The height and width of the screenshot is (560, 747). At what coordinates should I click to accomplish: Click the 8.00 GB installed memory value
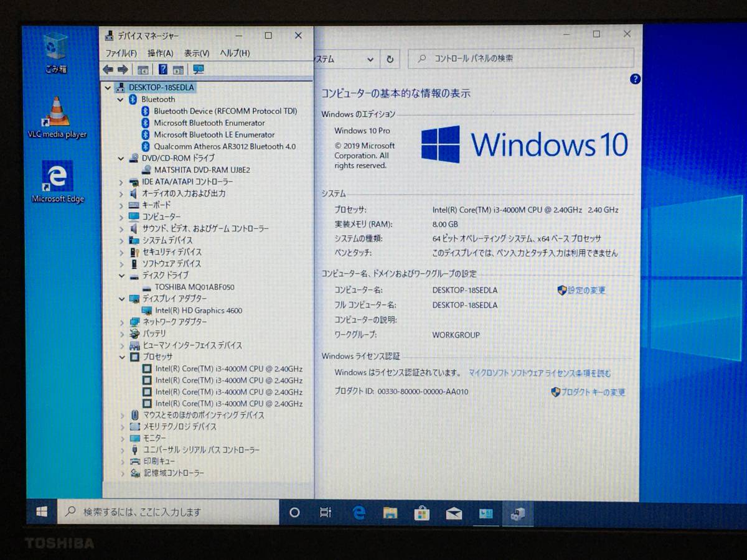point(445,224)
